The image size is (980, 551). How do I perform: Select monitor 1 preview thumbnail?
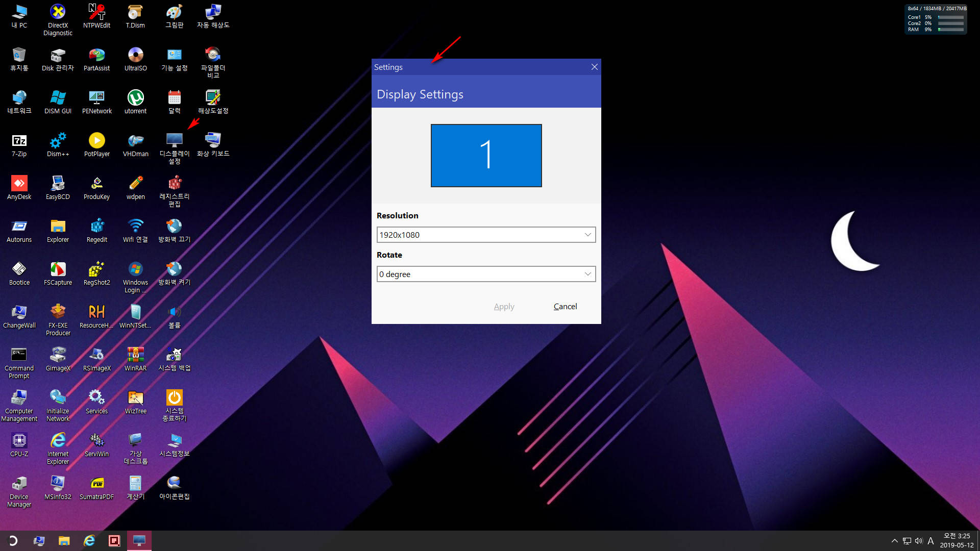tap(486, 156)
